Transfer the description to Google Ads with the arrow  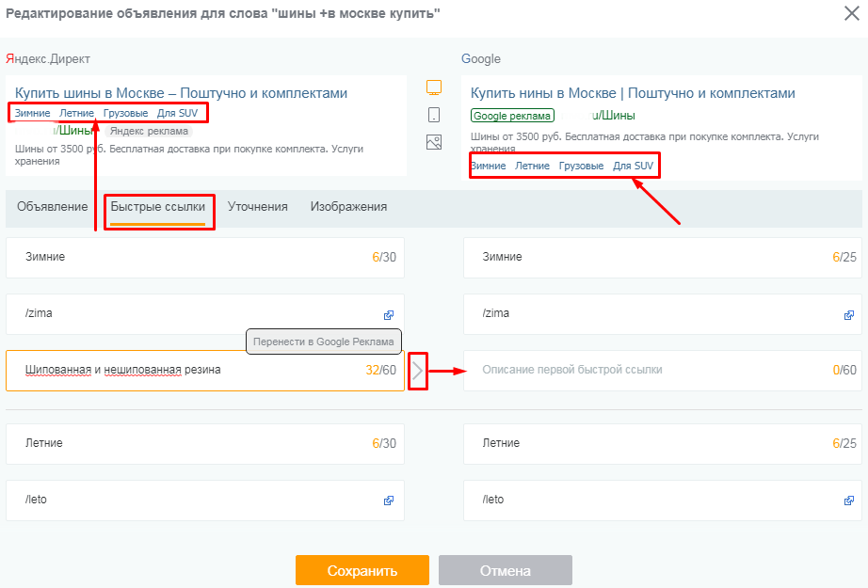417,371
